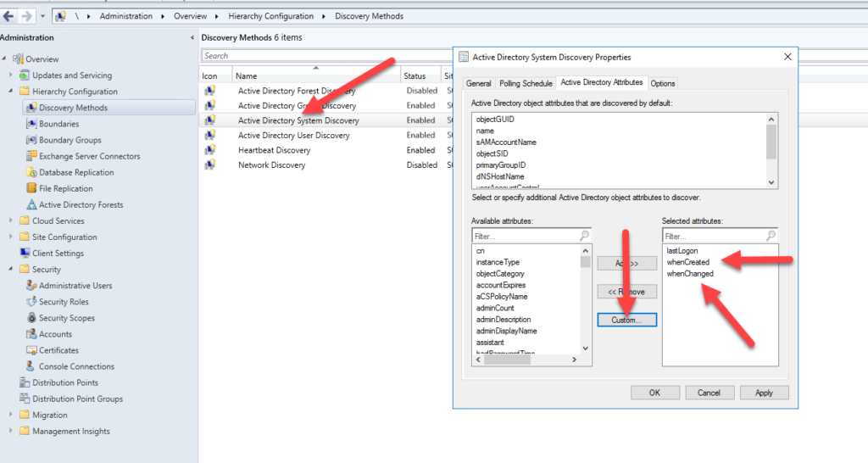868x463 pixels.
Task: Click the File Replication icon
Action: tap(31, 188)
